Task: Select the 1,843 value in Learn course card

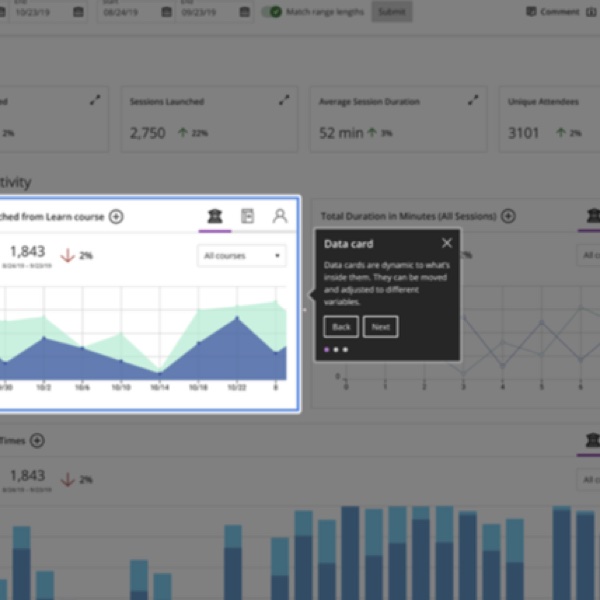Action: coord(28,251)
